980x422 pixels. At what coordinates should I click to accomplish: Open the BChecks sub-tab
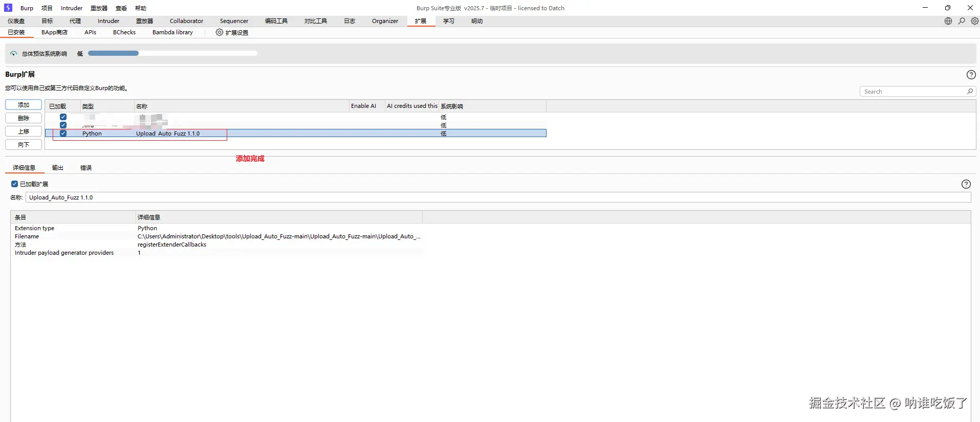coord(124,32)
